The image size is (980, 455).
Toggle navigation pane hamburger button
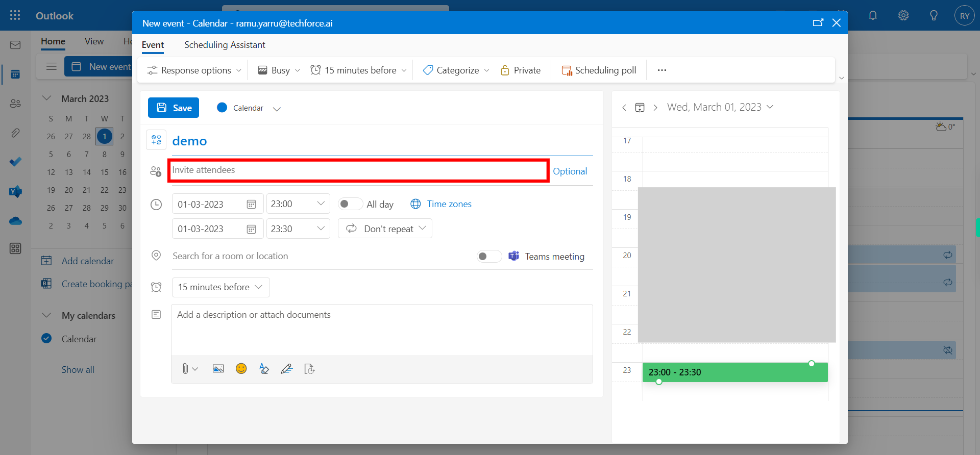(51, 66)
